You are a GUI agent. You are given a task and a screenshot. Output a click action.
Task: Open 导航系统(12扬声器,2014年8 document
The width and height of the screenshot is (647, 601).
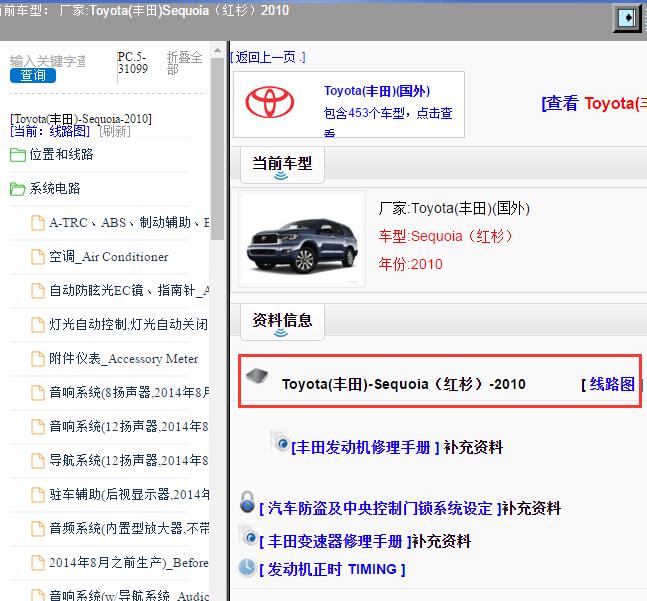coord(128,460)
